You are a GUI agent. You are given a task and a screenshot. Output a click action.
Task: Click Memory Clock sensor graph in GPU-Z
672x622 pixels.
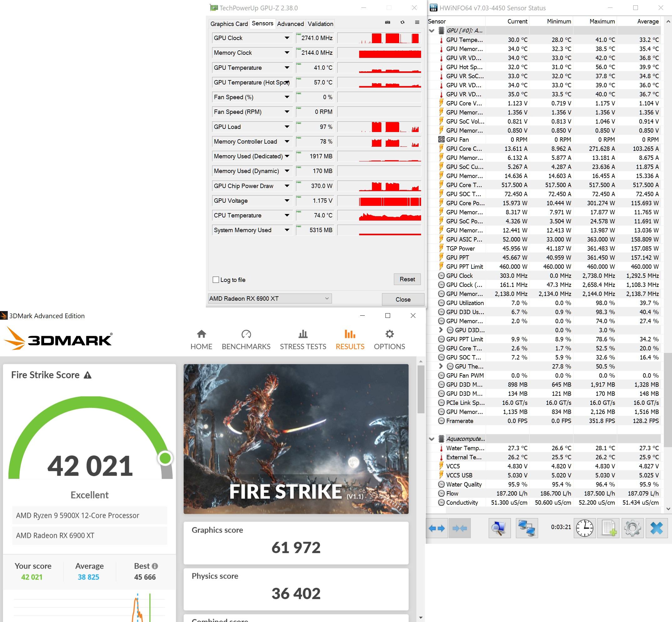pos(379,53)
